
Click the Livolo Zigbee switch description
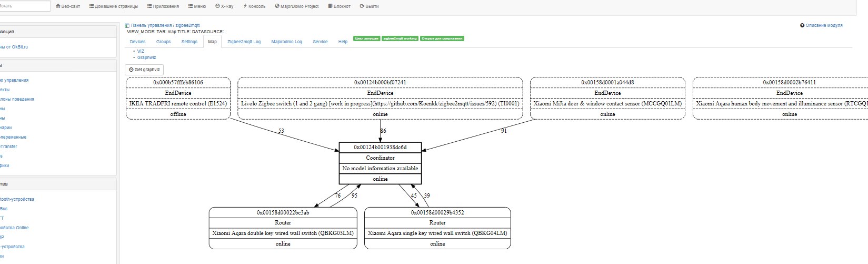(x=380, y=103)
